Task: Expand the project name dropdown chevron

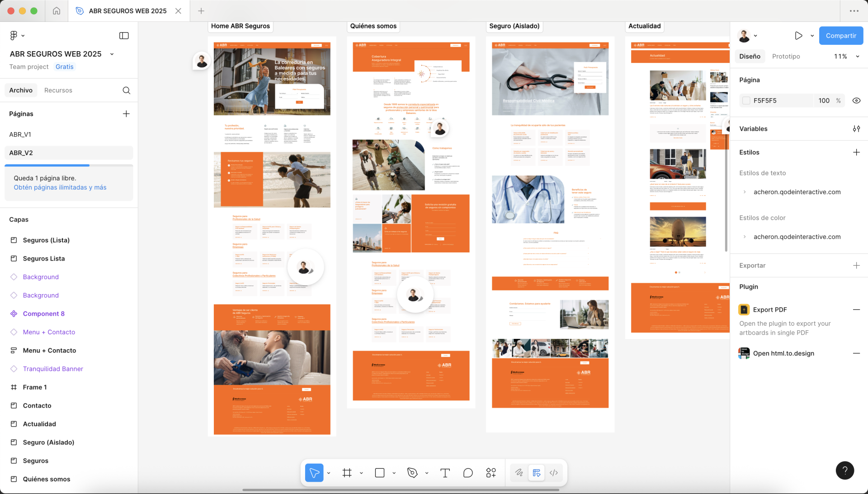Action: point(112,54)
